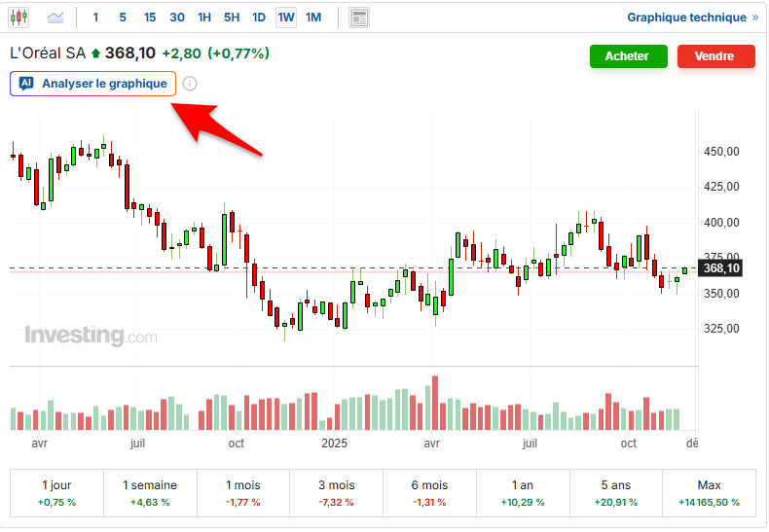Screen dimensions: 769x532
Task: Select the Max performance range
Action: click(709, 493)
